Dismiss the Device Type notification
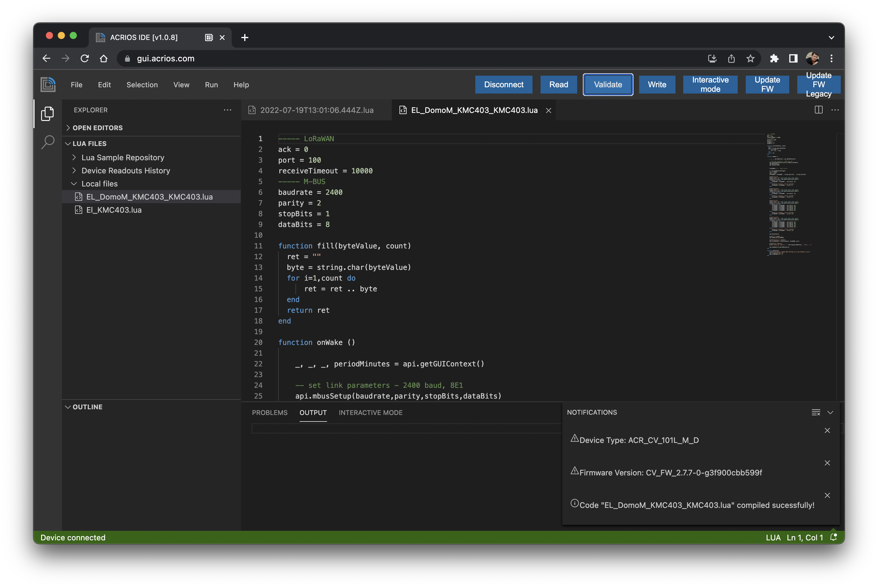The image size is (878, 588). click(x=827, y=430)
